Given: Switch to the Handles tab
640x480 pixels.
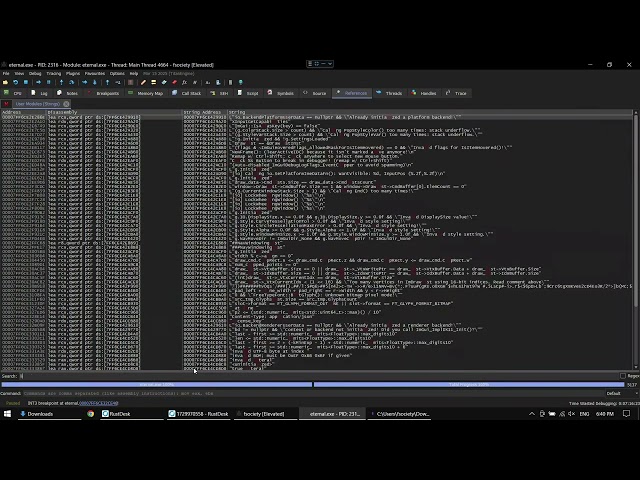Looking at the screenshot, I should pos(424,93).
